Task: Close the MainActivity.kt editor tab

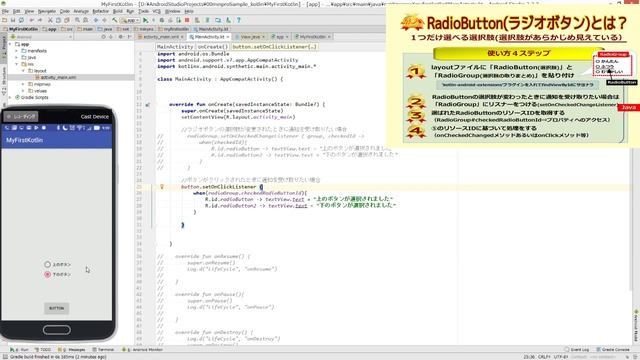Action: [228, 37]
